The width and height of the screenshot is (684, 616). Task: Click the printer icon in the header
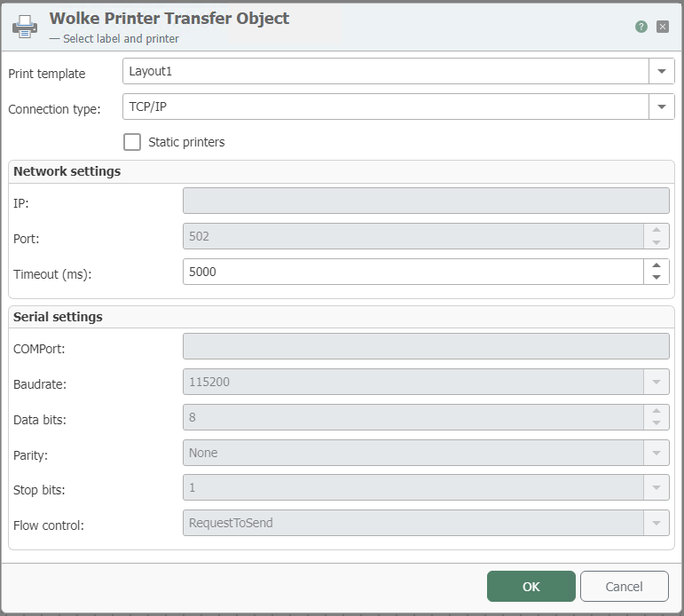click(25, 27)
